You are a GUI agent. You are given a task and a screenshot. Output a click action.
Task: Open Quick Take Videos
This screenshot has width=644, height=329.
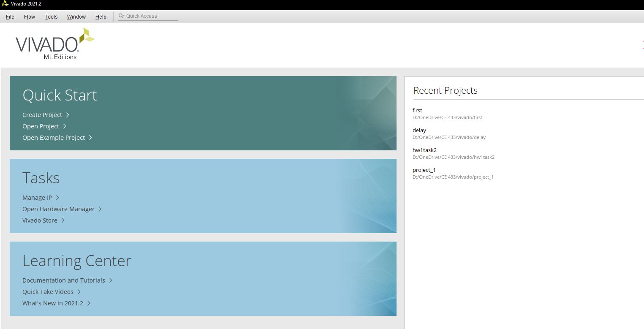point(48,292)
